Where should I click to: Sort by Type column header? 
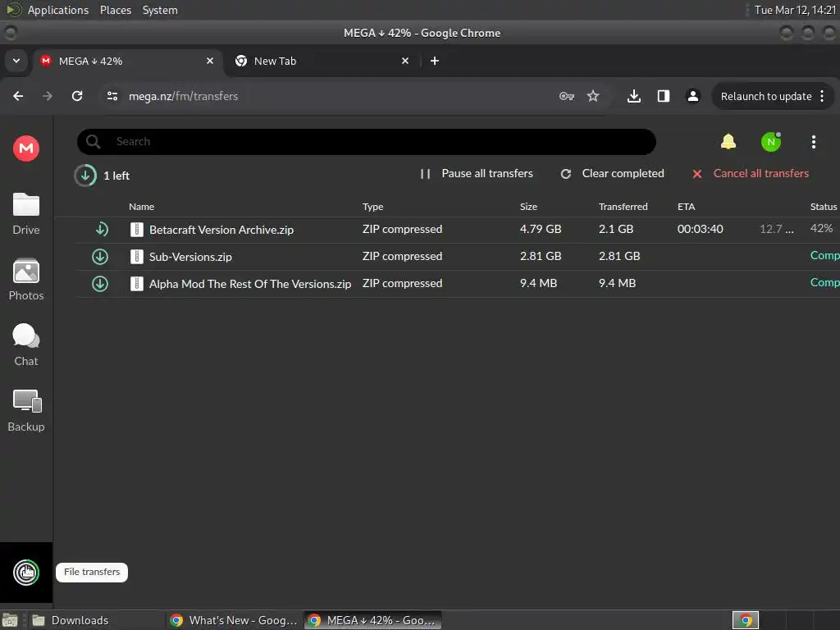(373, 207)
